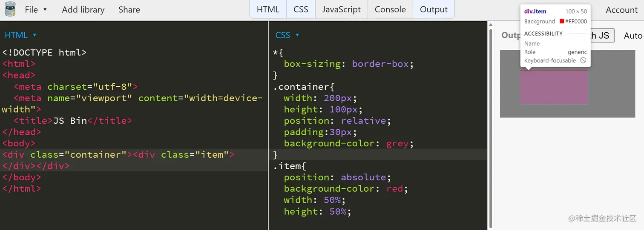This screenshot has height=230, width=644.
Task: Click the 'Role generic' row in tooltip
Action: (555, 52)
